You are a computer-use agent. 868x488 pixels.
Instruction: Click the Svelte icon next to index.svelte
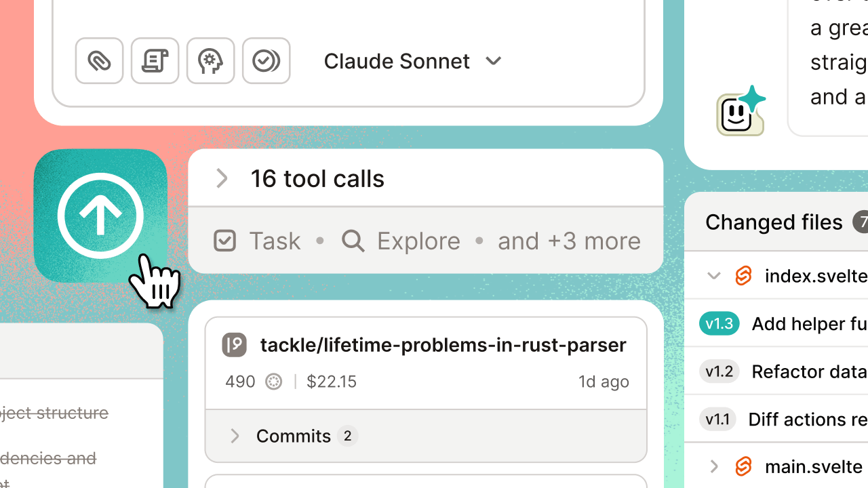[x=744, y=276]
